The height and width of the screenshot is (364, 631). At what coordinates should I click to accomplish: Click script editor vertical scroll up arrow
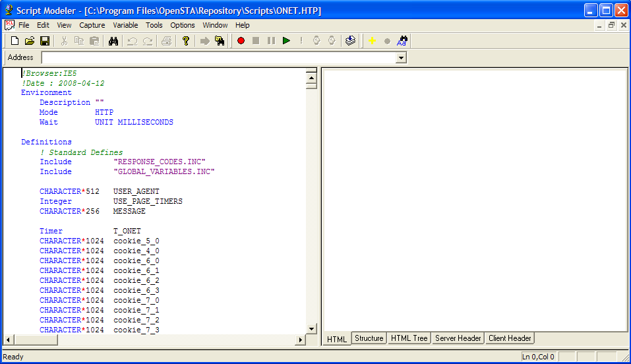click(311, 78)
